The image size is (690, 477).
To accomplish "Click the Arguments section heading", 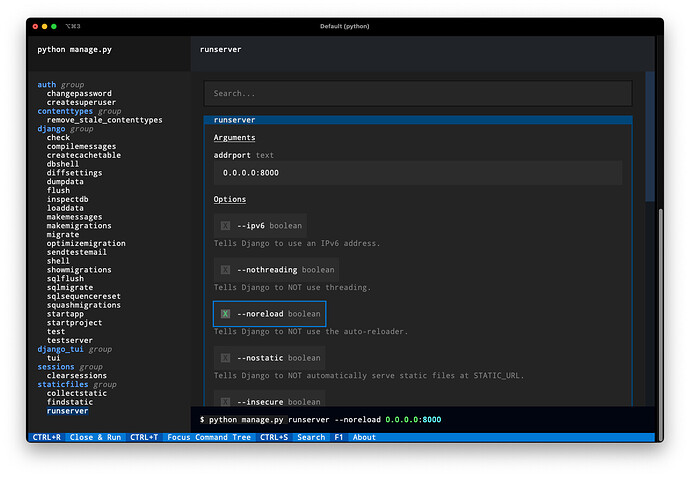I will point(234,137).
